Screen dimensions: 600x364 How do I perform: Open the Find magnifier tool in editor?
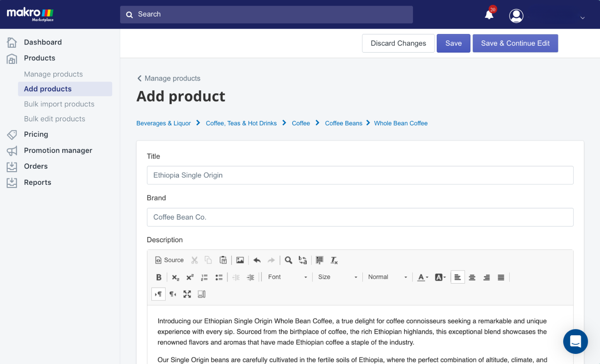pyautogui.click(x=288, y=260)
